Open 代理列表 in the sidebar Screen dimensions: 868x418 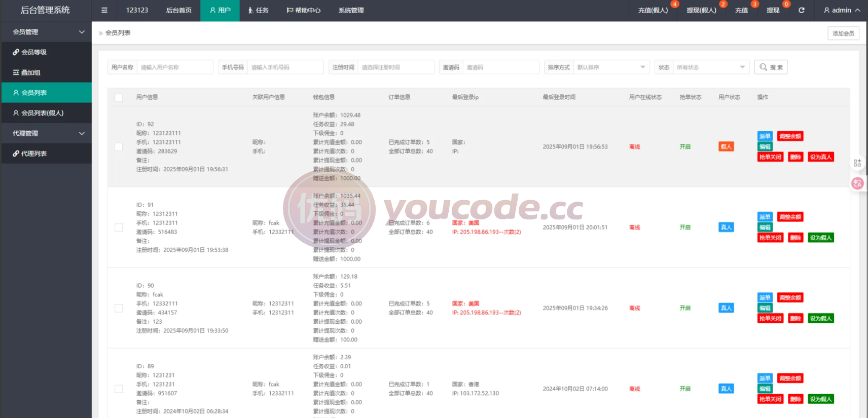point(46,154)
